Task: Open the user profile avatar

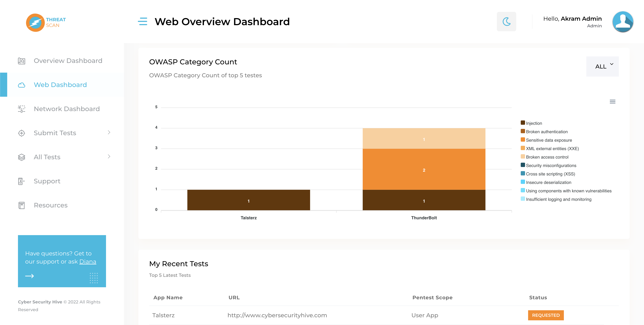Action: [622, 22]
